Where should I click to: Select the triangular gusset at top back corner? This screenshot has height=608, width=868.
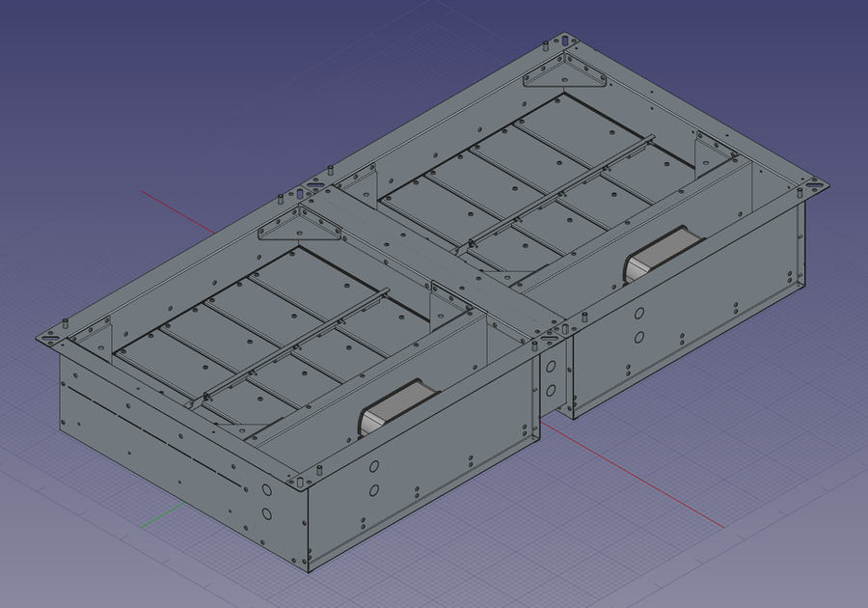click(x=571, y=73)
